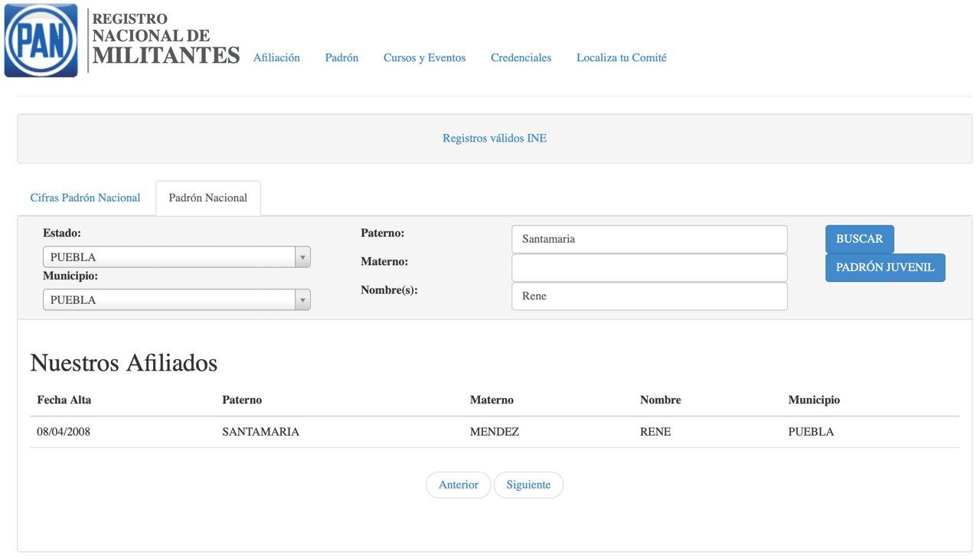Open the Padrón navigation link
980x559 pixels.
(x=341, y=57)
